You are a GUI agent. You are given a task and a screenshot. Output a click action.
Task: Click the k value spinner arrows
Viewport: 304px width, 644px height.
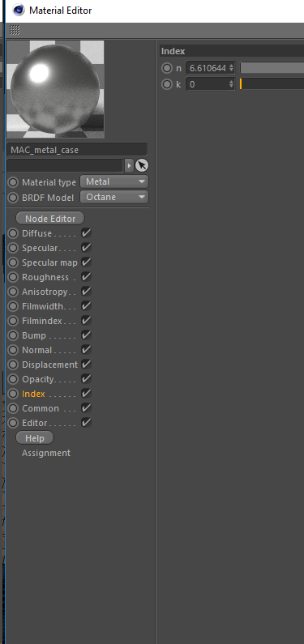click(231, 84)
